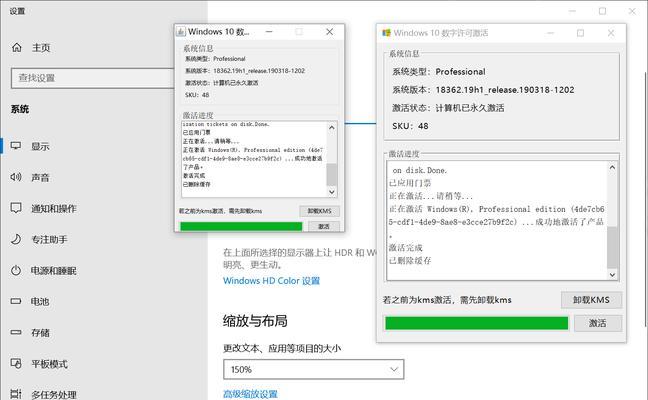Open the 存储 storage icon
This screenshot has height=400, width=648.
pyautogui.click(x=16, y=332)
